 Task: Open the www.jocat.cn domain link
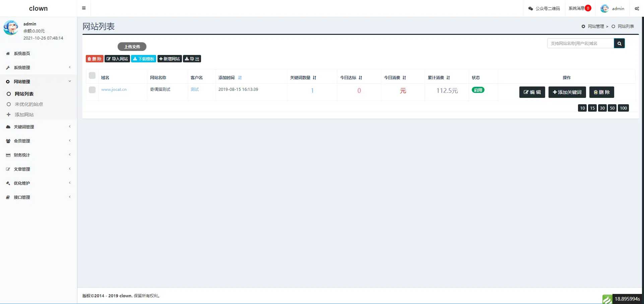click(114, 89)
